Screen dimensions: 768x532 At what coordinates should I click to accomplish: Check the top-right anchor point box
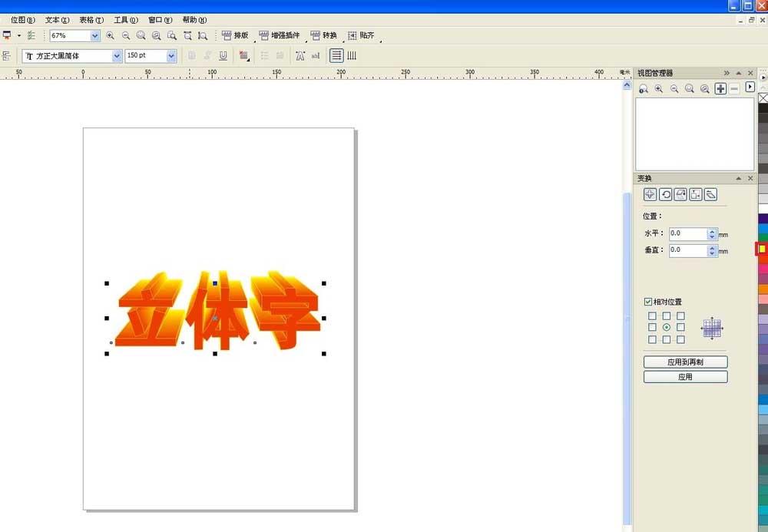[x=680, y=316]
